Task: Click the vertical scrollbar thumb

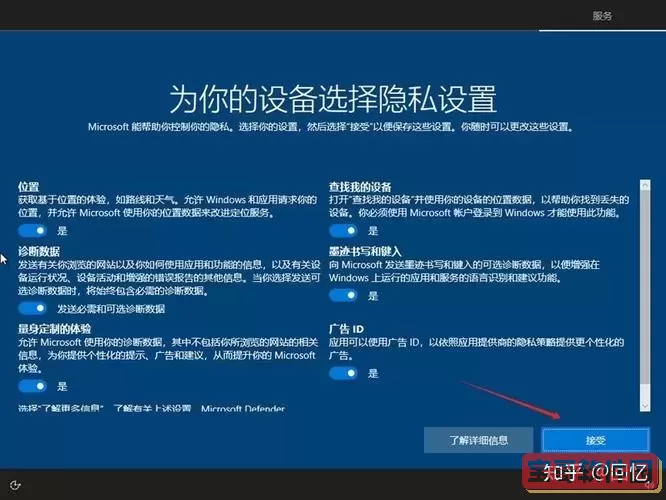Action: coord(645,287)
